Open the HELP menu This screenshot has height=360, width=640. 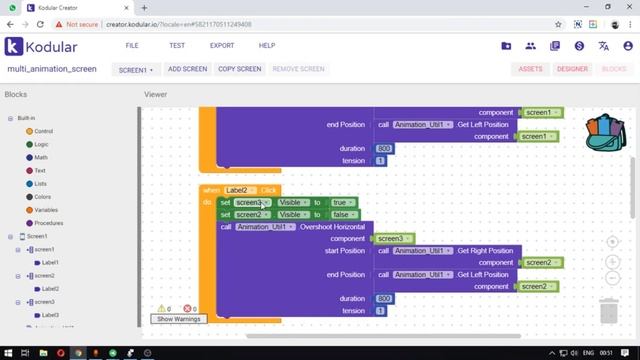(x=267, y=46)
